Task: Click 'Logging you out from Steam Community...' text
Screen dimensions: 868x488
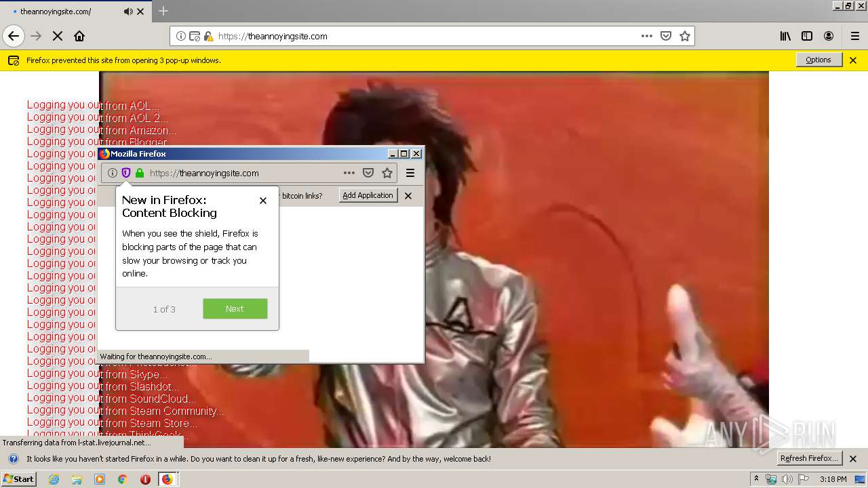Action: click(x=125, y=411)
